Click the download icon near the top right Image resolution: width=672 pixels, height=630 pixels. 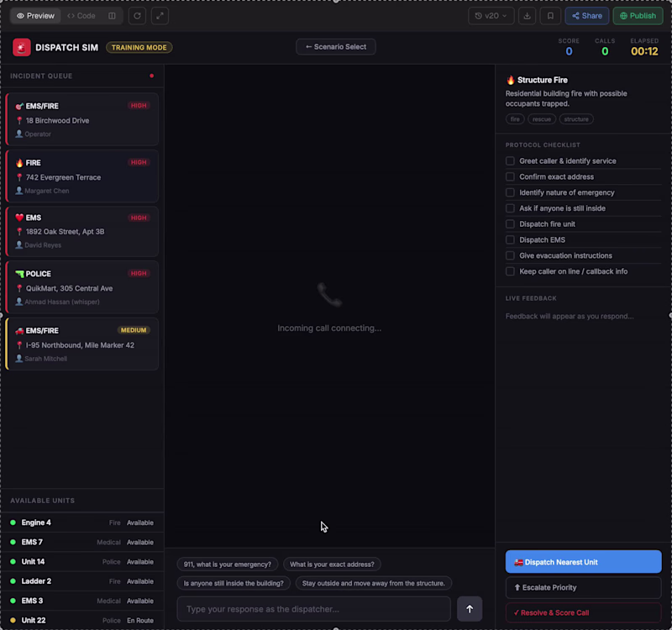coord(525,15)
